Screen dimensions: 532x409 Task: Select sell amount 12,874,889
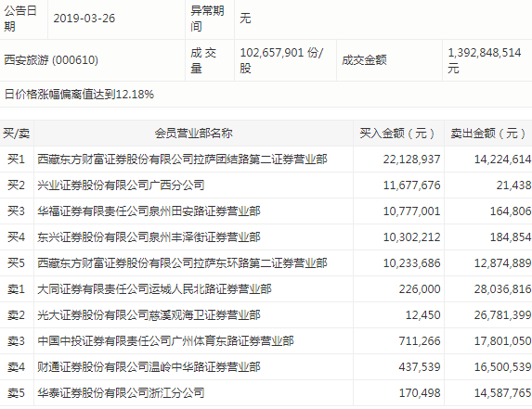coord(503,263)
